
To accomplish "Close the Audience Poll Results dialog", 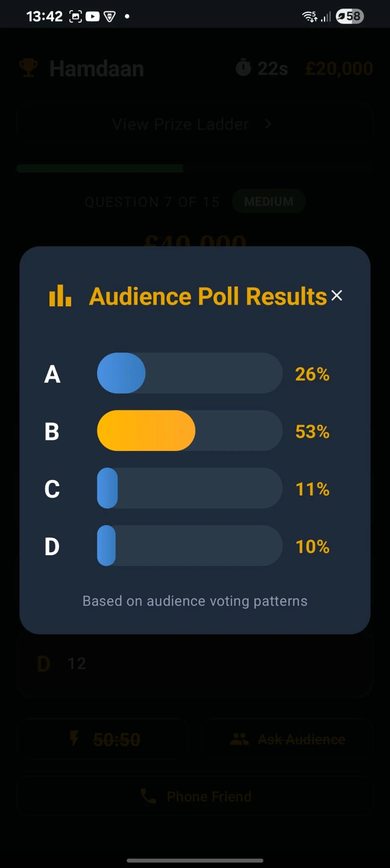I will (337, 295).
